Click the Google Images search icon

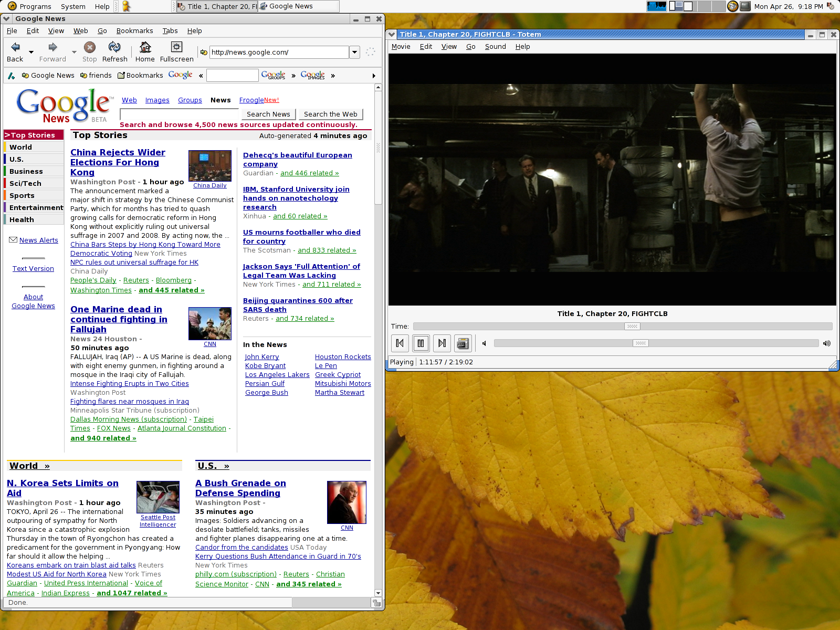pos(313,75)
